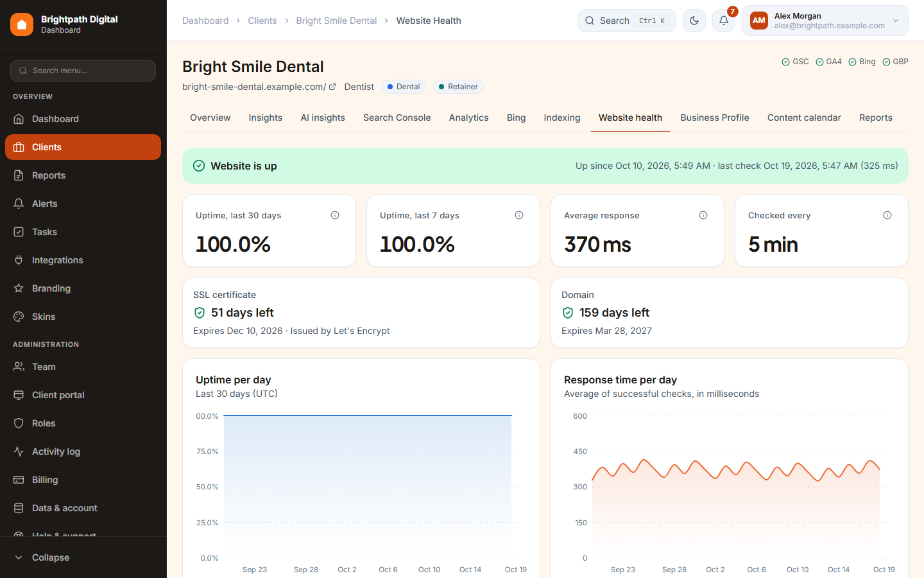Click the '51 days left' SSL value
The width and height of the screenshot is (924, 578).
coord(242,313)
